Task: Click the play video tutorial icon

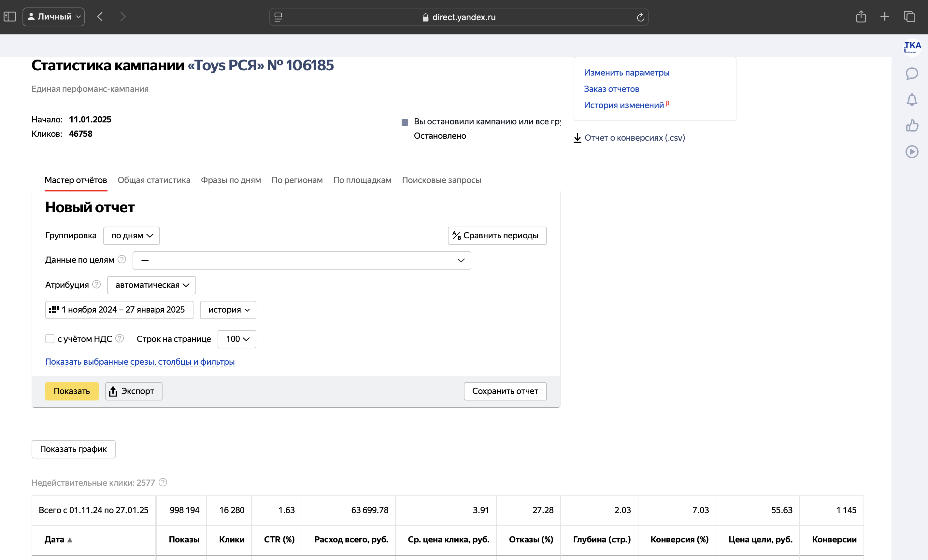Action: 911,152
